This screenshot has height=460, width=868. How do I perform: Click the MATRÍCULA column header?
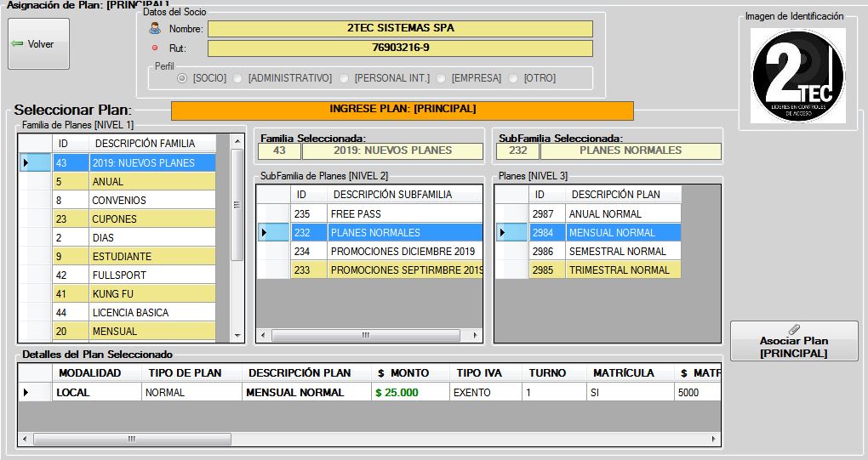(630, 373)
